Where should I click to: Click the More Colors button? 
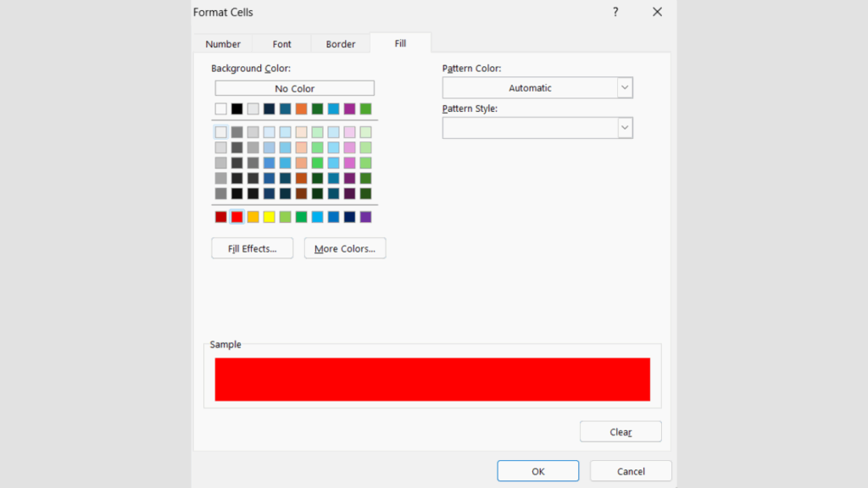345,248
